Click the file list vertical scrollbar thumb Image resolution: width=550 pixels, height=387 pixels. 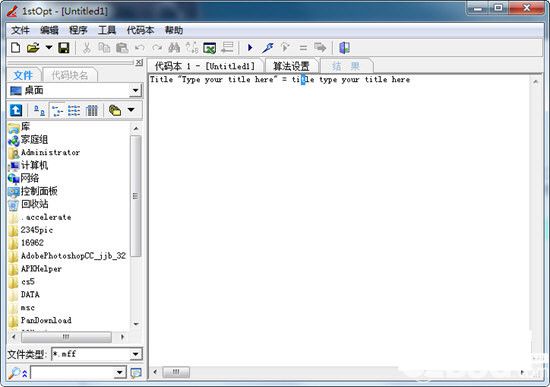click(136, 196)
